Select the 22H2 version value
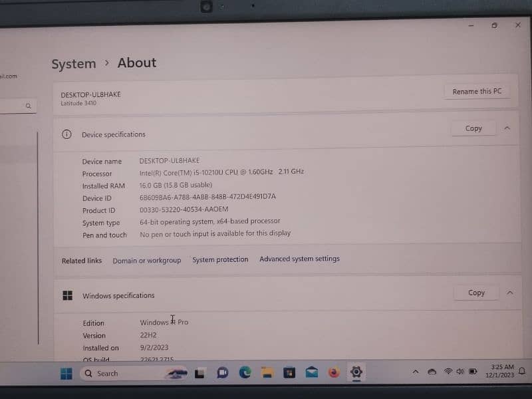The image size is (532, 399). 148,335
